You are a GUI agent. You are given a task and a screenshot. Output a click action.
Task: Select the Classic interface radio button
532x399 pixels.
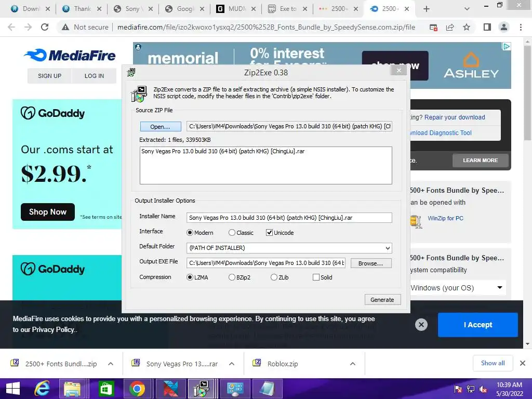pyautogui.click(x=232, y=233)
